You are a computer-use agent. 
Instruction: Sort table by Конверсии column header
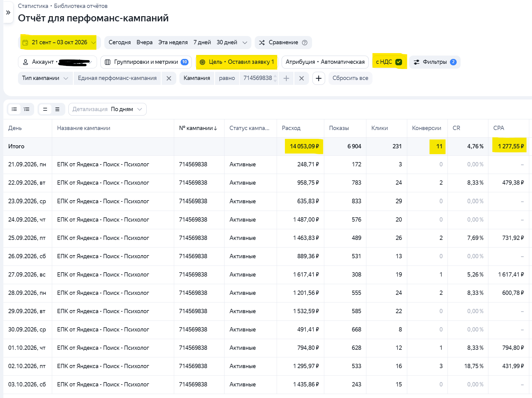coord(426,128)
